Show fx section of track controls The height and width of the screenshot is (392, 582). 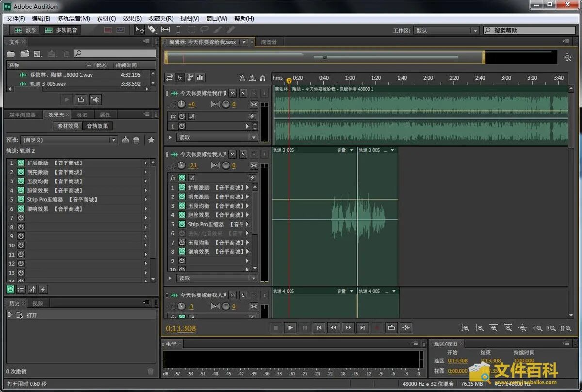point(180,78)
